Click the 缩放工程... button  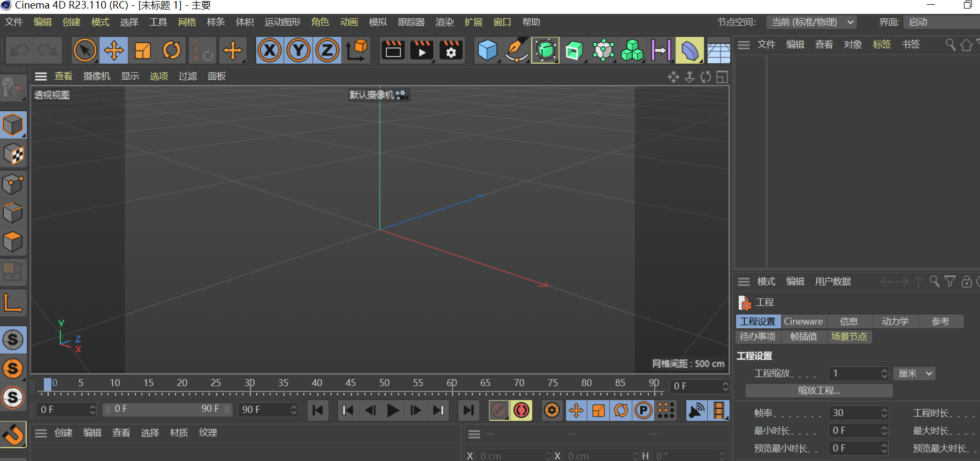coord(819,390)
